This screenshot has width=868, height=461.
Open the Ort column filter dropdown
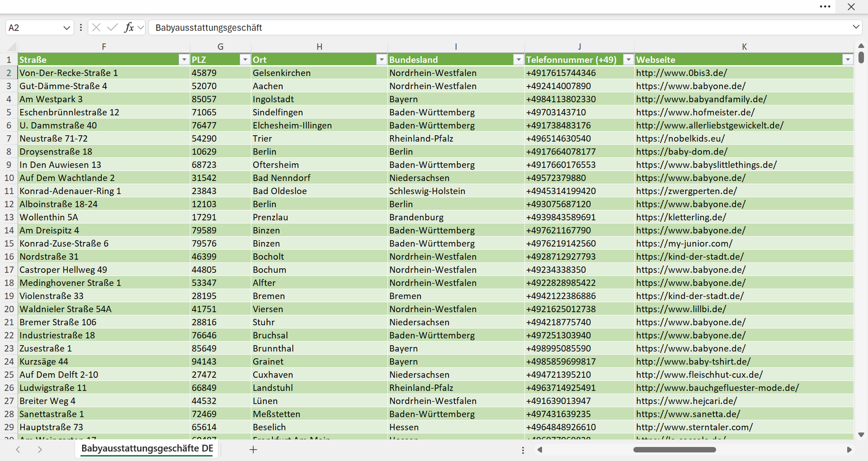(381, 59)
